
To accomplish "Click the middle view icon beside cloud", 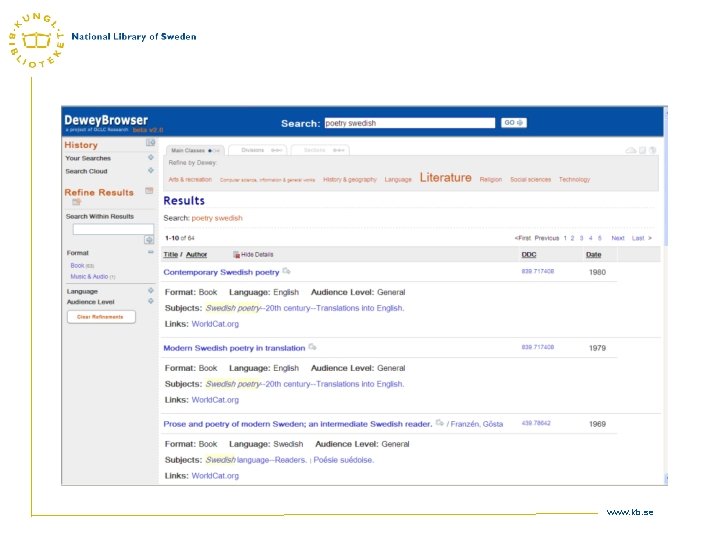I will [x=643, y=150].
